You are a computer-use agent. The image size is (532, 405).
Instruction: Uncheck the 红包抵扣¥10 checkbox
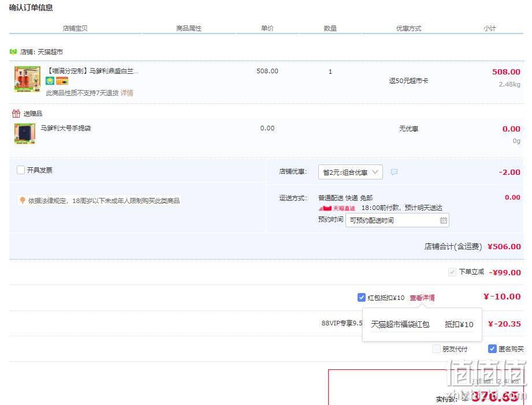[362, 297]
